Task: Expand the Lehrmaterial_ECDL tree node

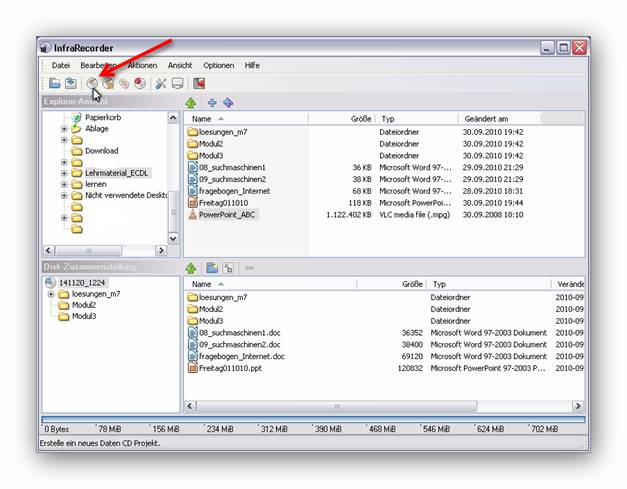Action: pos(64,173)
